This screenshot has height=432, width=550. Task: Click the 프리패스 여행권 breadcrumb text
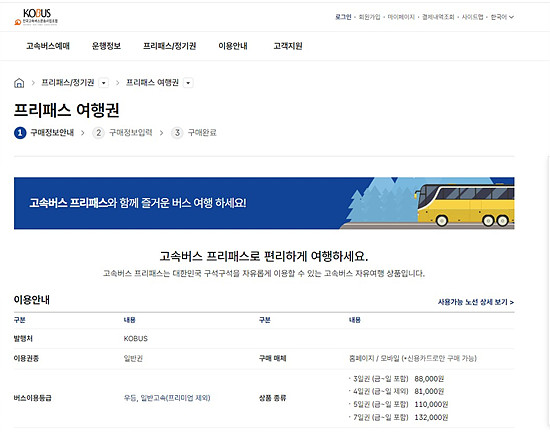(x=152, y=83)
